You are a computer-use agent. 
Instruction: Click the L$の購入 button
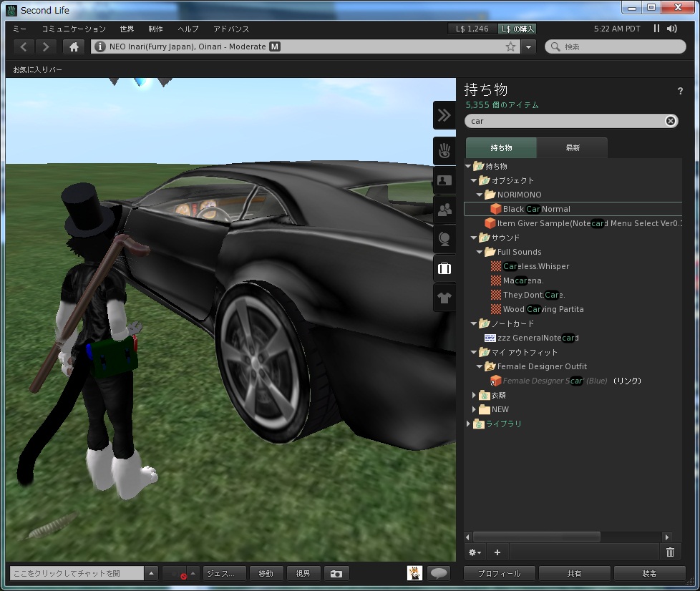coord(517,29)
